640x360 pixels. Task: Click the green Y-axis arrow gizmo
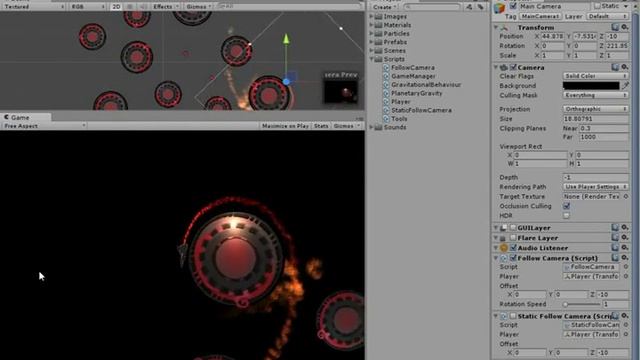coord(286,38)
